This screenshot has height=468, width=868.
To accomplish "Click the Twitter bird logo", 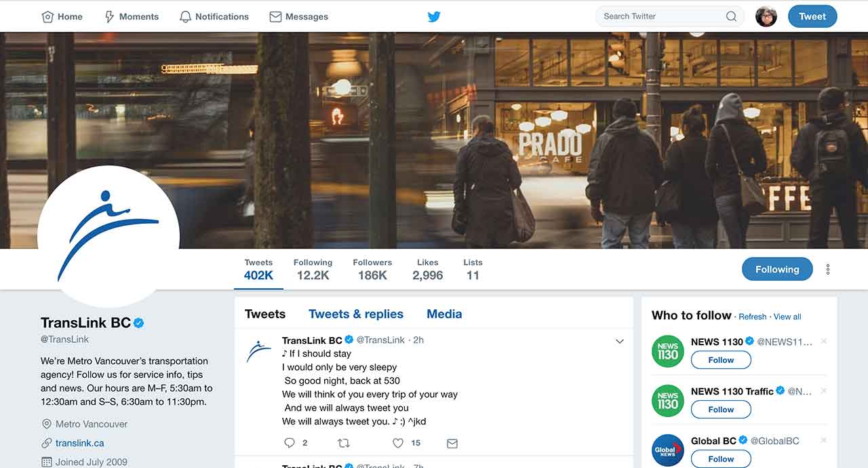I will 433,16.
